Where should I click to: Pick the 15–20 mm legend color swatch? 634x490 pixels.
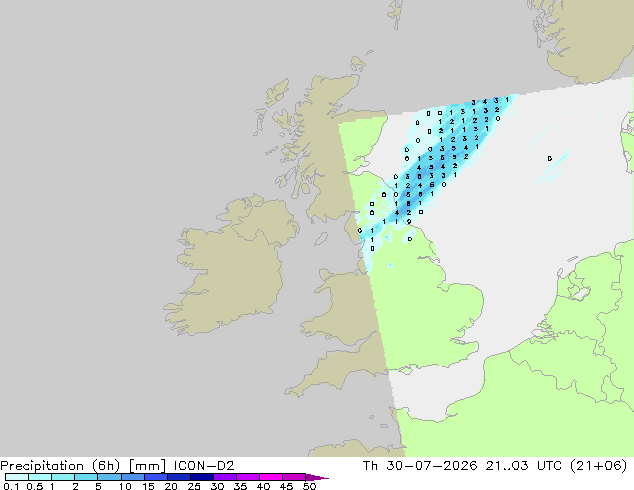(155, 477)
